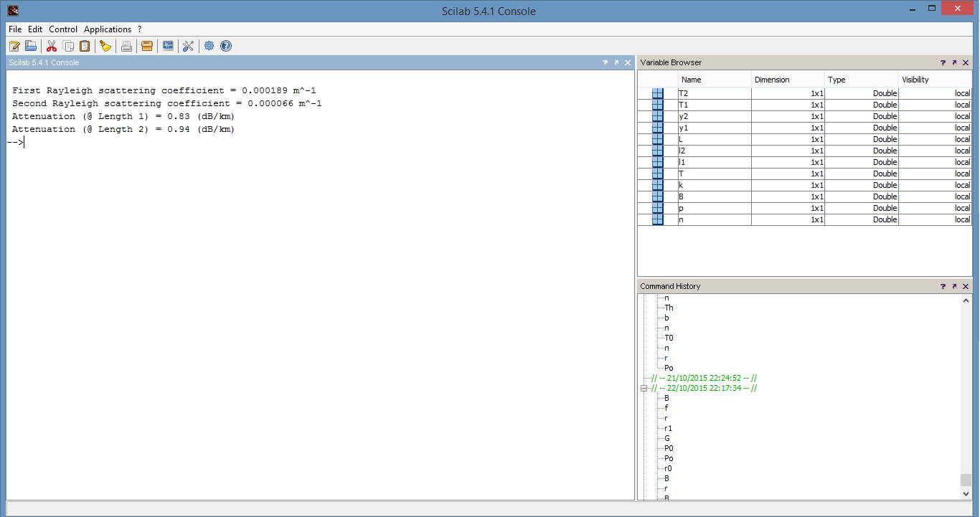
Task: Click the console panel help icon
Action: click(x=606, y=62)
